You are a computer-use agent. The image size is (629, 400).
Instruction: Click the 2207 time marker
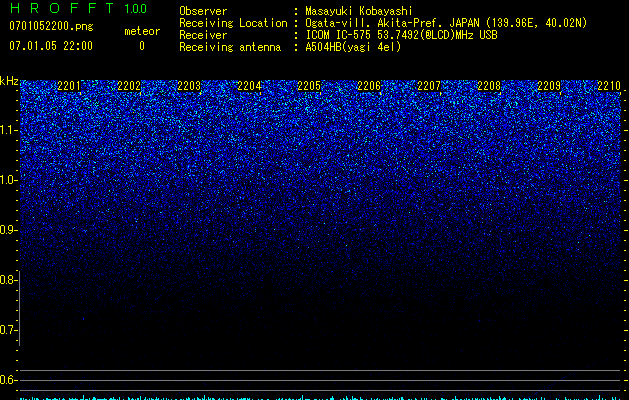(429, 86)
